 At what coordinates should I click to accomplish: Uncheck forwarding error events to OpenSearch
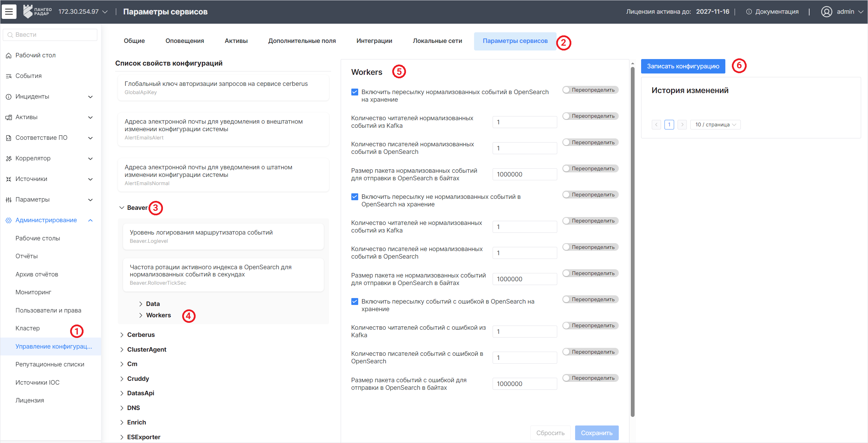tap(355, 302)
